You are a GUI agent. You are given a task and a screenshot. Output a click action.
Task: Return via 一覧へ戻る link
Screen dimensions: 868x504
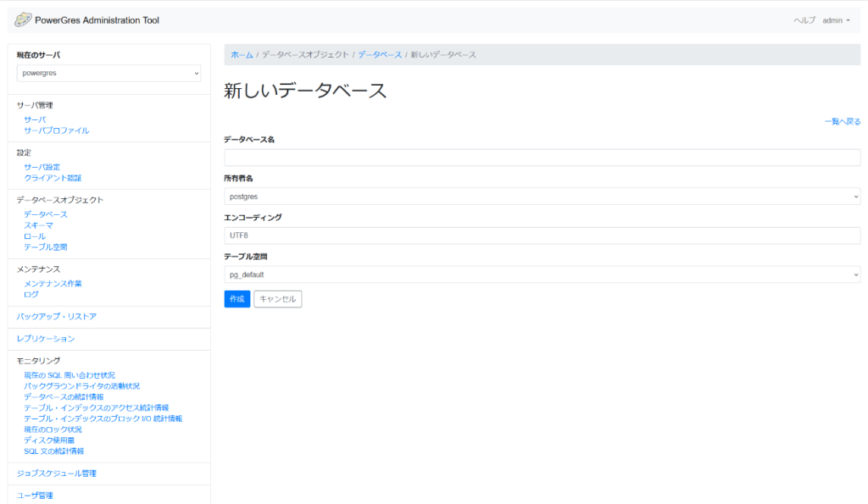point(843,122)
